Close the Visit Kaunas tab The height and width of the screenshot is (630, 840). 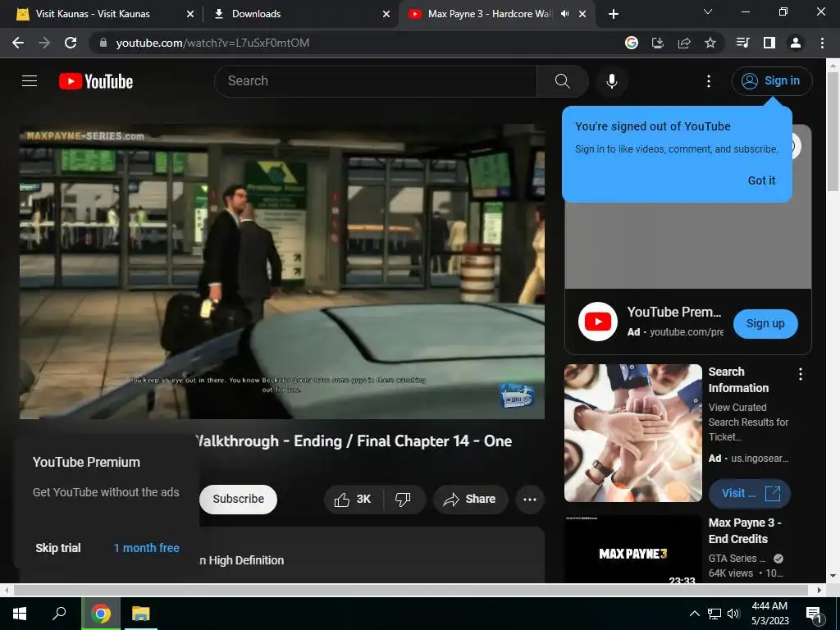pos(190,14)
